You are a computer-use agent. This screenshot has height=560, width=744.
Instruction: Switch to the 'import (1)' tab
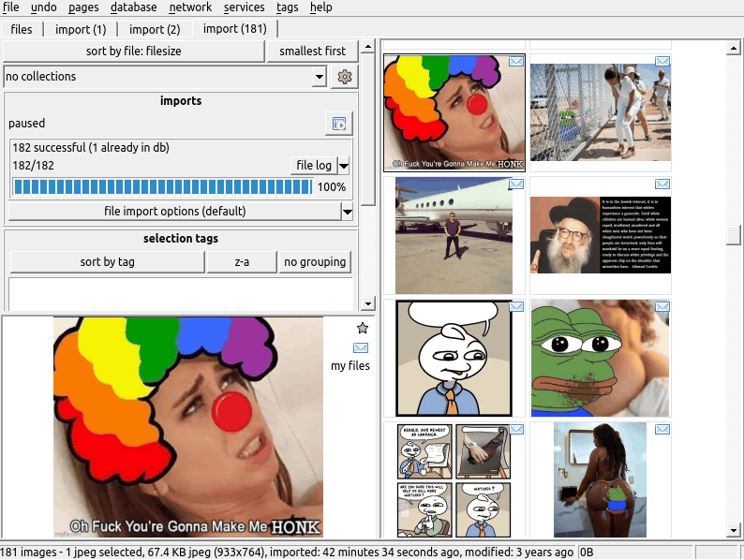tap(81, 29)
